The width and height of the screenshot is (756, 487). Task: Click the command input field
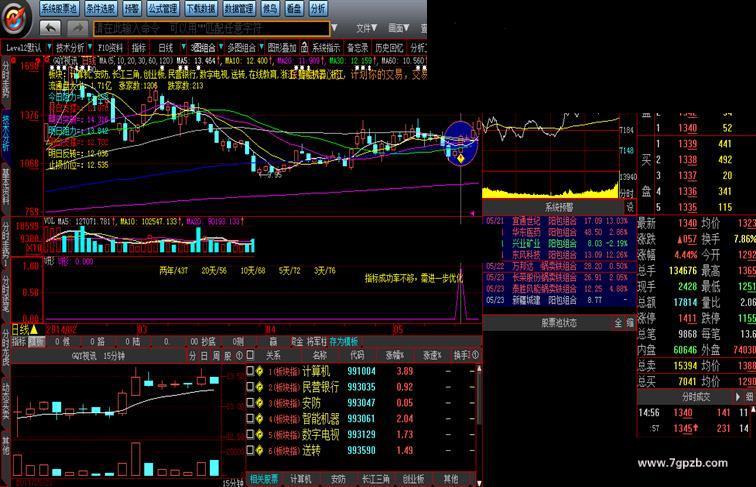tap(211, 28)
